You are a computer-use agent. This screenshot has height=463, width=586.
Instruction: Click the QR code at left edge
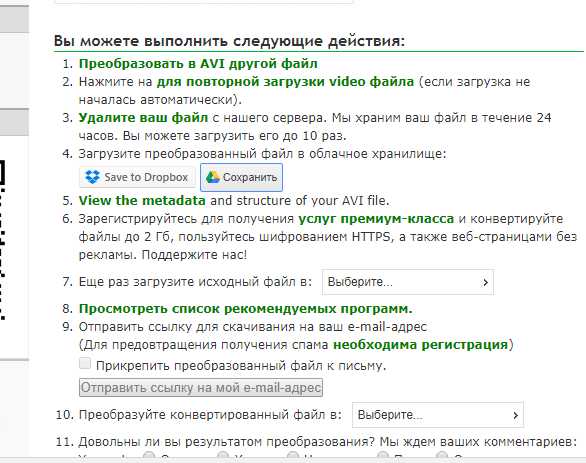[x=3, y=239]
